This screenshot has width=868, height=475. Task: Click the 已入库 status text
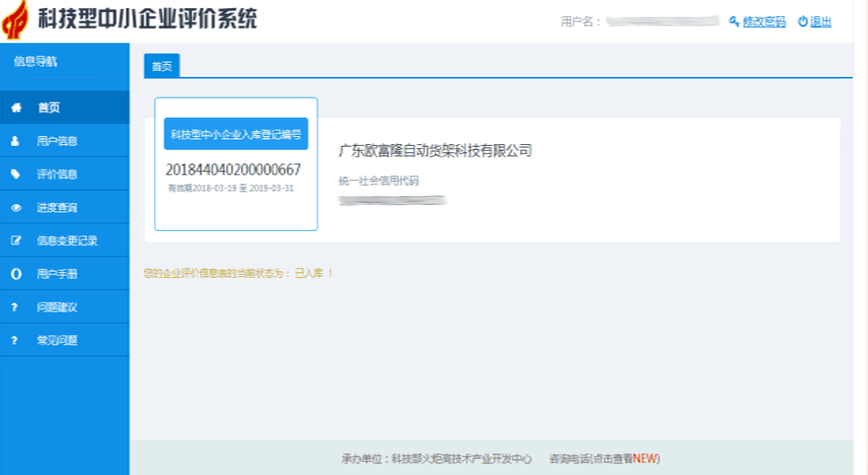point(309,273)
